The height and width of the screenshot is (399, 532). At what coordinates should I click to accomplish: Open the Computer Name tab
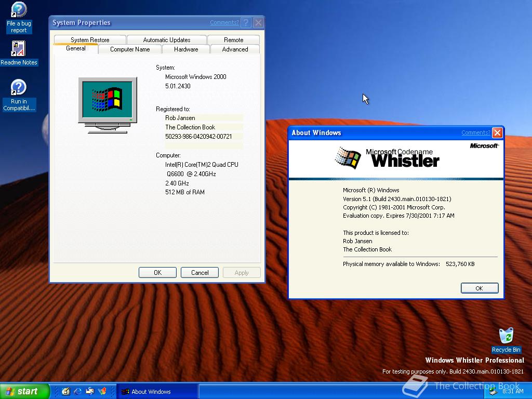(x=130, y=49)
